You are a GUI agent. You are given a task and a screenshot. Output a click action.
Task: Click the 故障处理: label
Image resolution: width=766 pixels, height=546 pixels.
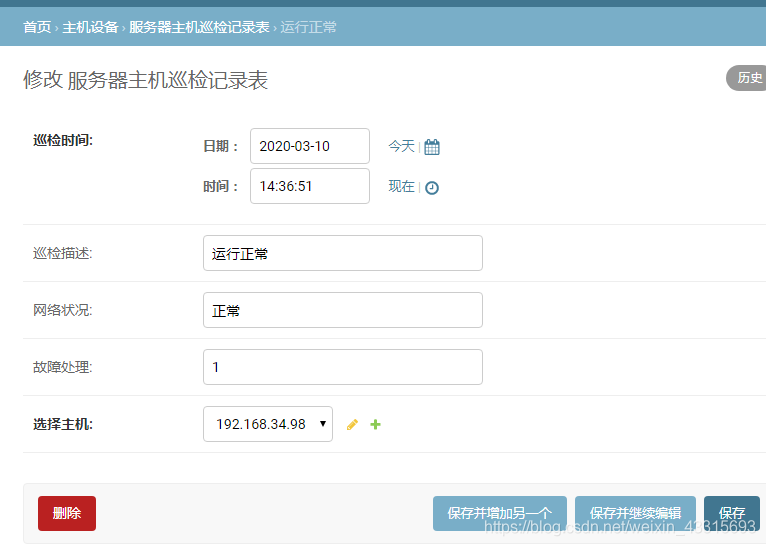(63, 367)
